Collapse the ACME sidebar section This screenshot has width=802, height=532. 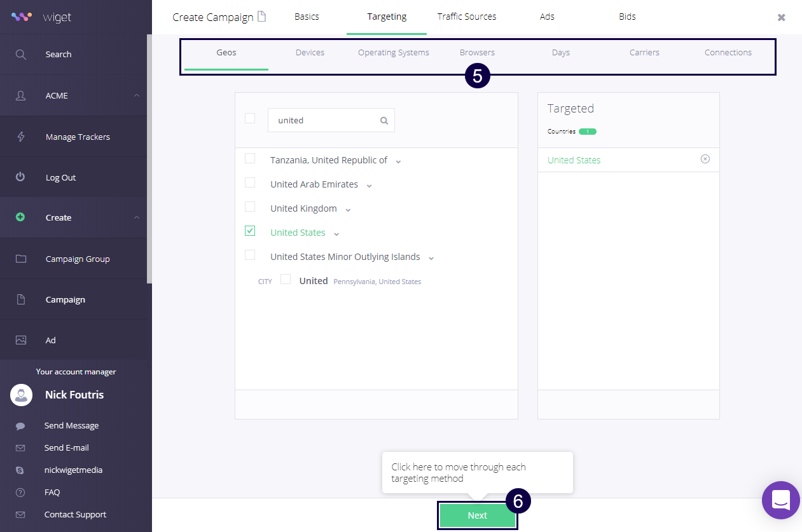(x=137, y=96)
